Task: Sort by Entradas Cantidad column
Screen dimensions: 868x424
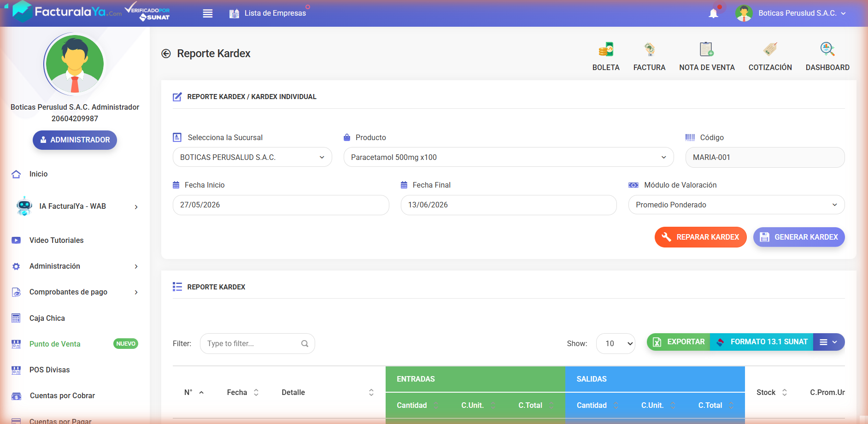Action: (418, 406)
